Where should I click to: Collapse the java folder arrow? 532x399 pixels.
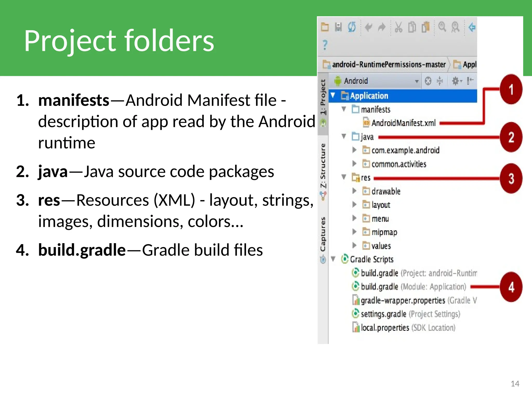point(344,136)
